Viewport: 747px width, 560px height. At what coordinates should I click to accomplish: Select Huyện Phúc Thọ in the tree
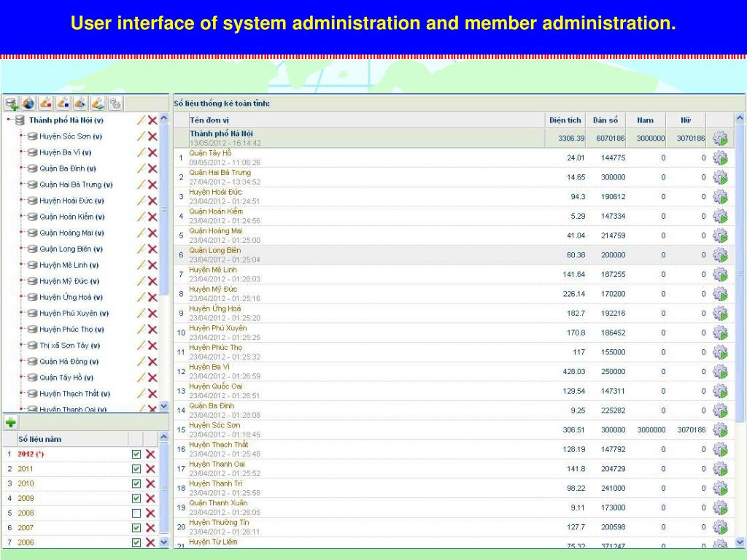click(71, 330)
